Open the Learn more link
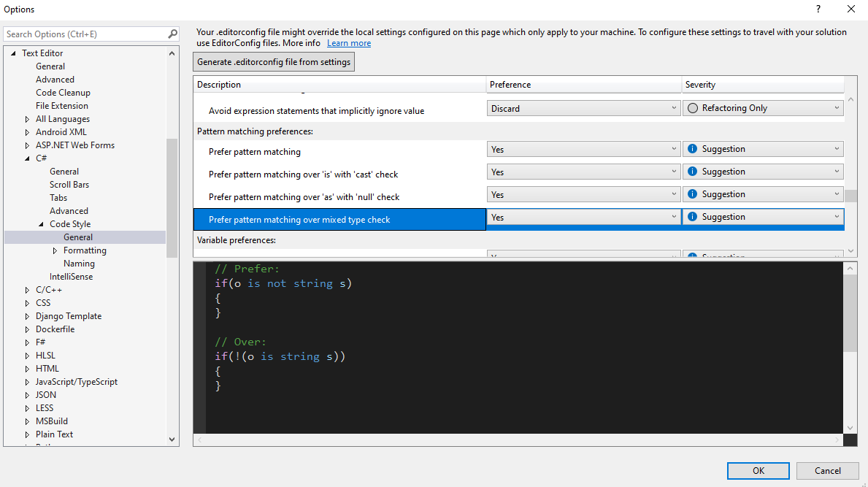 pos(348,43)
